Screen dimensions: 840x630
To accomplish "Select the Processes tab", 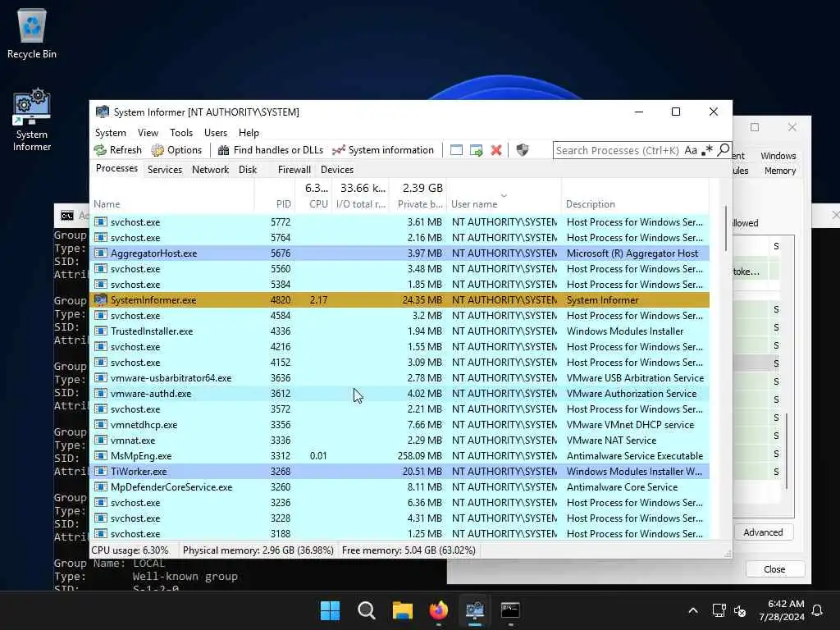I will point(116,168).
